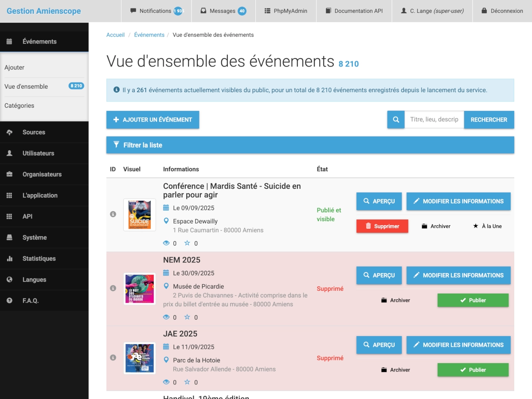The height and width of the screenshot is (399, 532).
Task: Archive the NEM 2025 event
Action: (x=395, y=300)
